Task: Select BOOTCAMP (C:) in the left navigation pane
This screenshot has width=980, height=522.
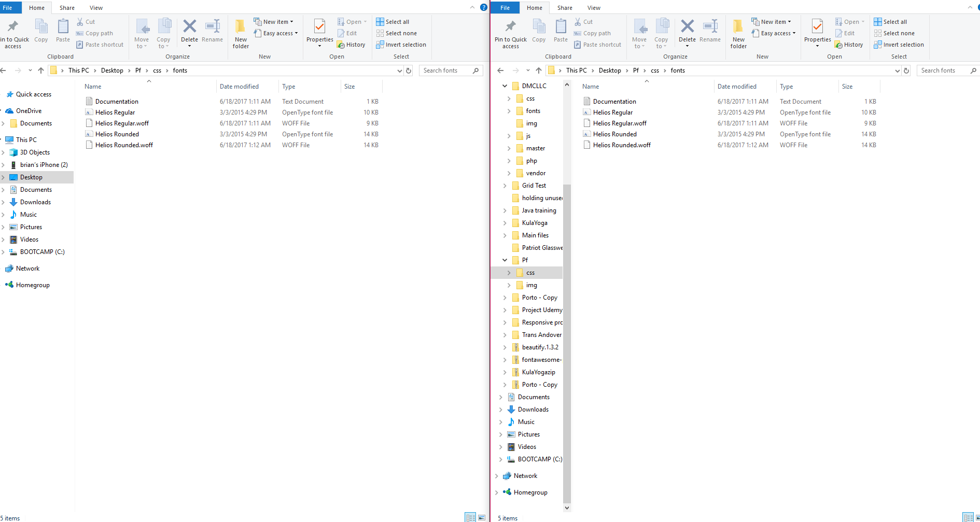Action: [x=42, y=252]
